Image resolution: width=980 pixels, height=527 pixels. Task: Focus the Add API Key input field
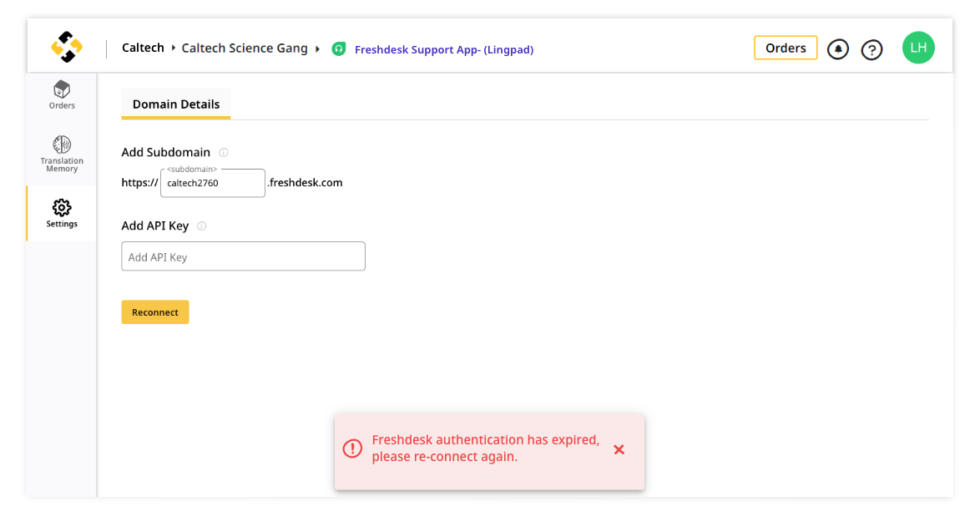coord(243,256)
